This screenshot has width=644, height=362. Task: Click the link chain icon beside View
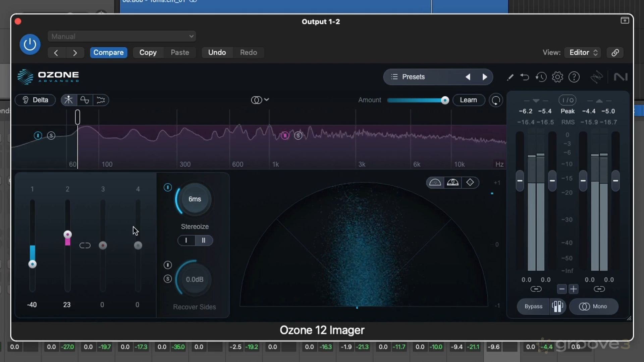pos(615,53)
